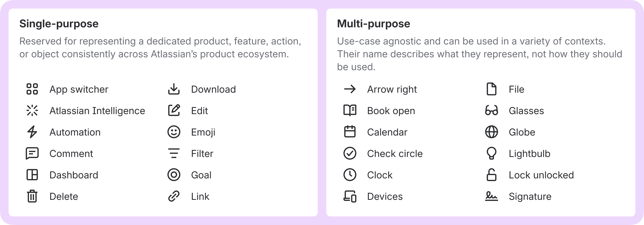
Task: Select the Check circle icon
Action: [x=350, y=153]
